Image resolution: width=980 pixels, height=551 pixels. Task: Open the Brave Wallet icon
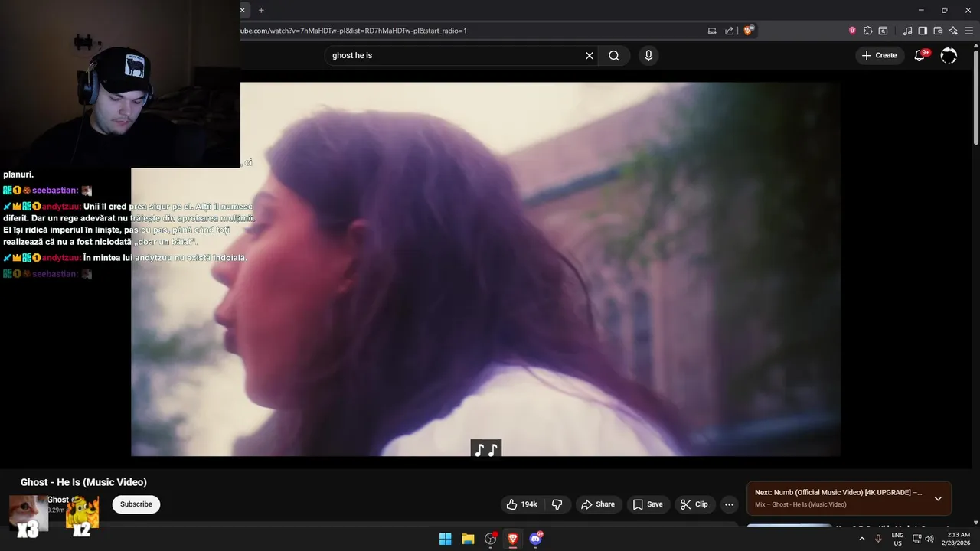[x=938, y=31]
